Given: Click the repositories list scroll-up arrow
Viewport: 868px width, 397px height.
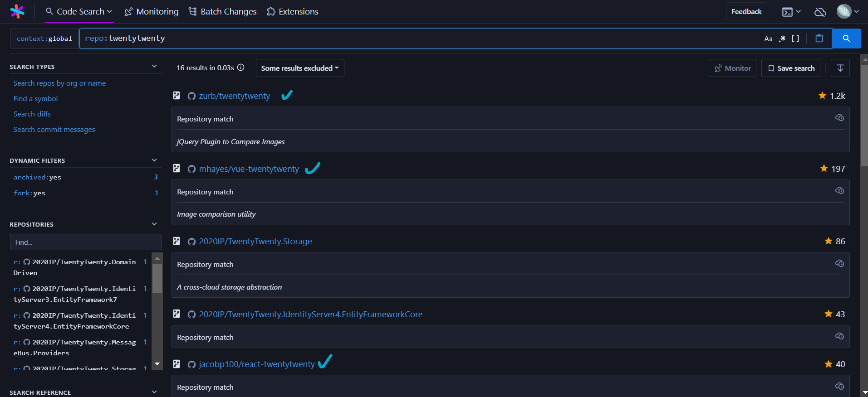Looking at the screenshot, I should pos(157,258).
